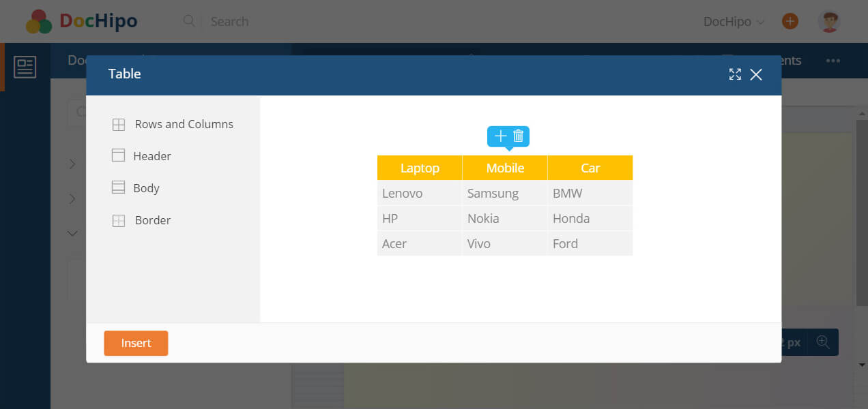Image resolution: width=868 pixels, height=409 pixels.
Task: Click the Samsung table cell
Action: pyautogui.click(x=505, y=193)
